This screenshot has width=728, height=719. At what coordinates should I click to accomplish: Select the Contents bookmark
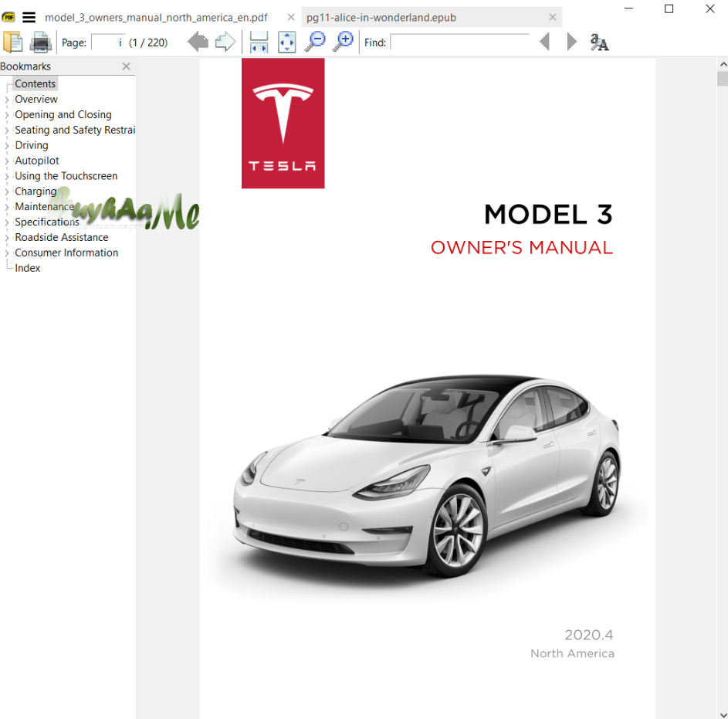point(36,83)
